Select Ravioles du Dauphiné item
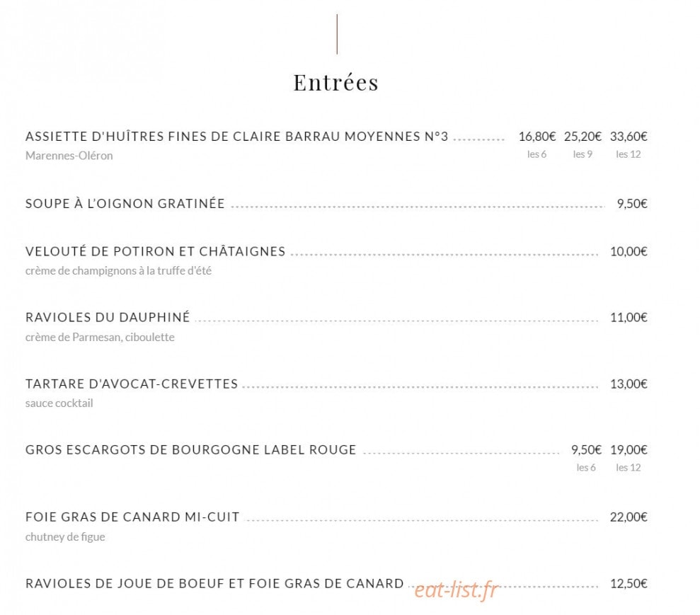 click(x=108, y=317)
